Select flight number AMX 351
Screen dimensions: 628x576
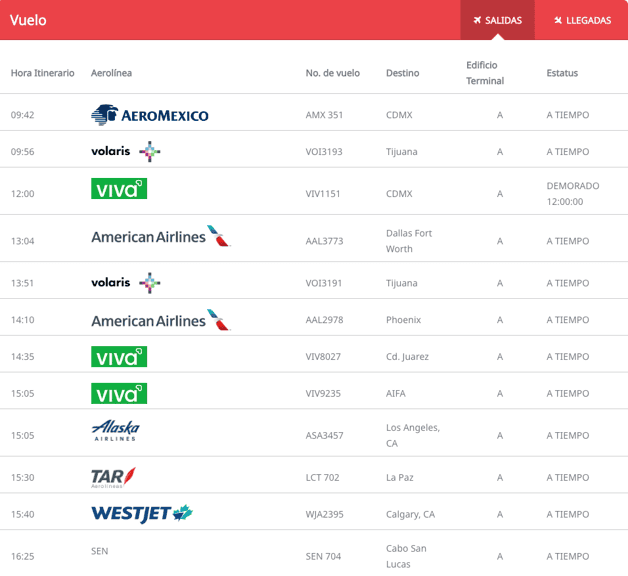pyautogui.click(x=324, y=115)
